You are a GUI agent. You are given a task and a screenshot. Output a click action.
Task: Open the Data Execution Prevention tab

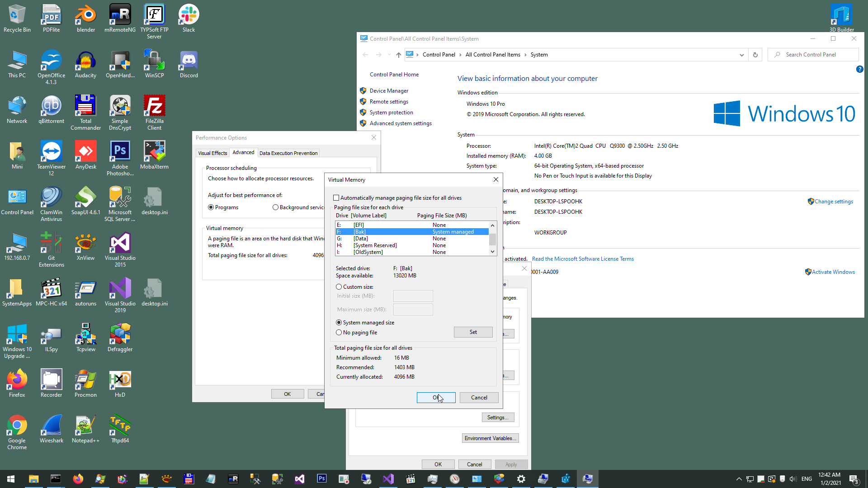(288, 153)
